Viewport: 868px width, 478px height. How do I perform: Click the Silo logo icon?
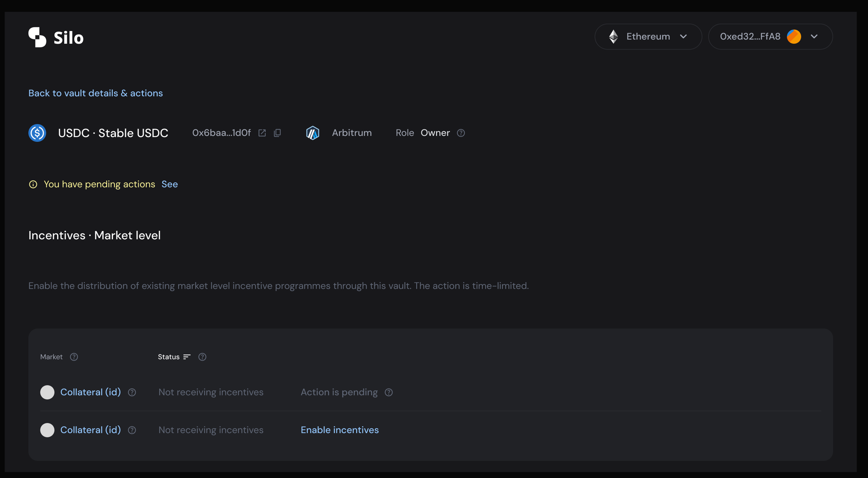pyautogui.click(x=37, y=37)
